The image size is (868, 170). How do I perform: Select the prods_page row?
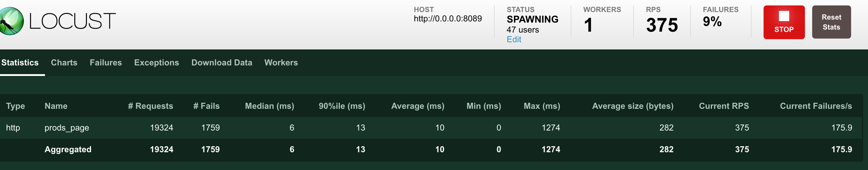[x=431, y=127]
